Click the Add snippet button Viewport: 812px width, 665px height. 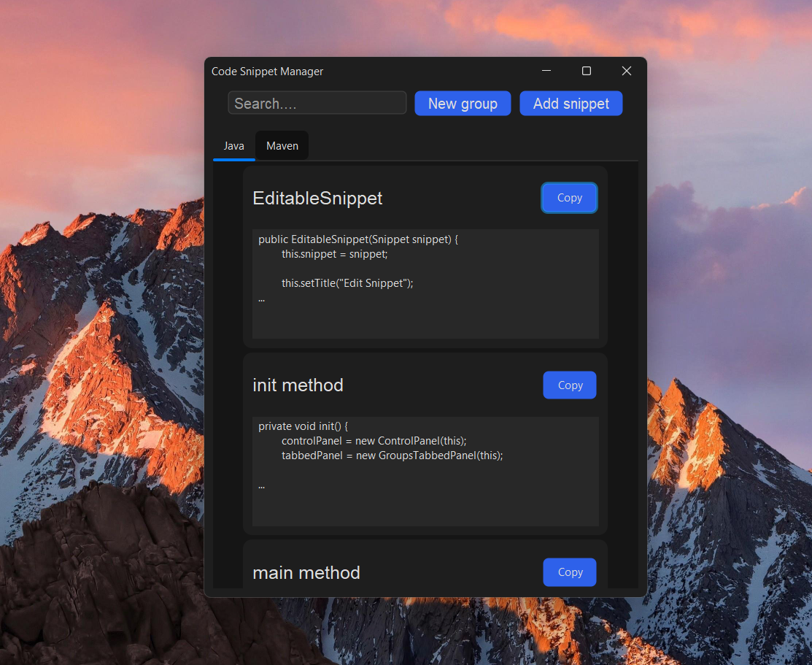(571, 103)
